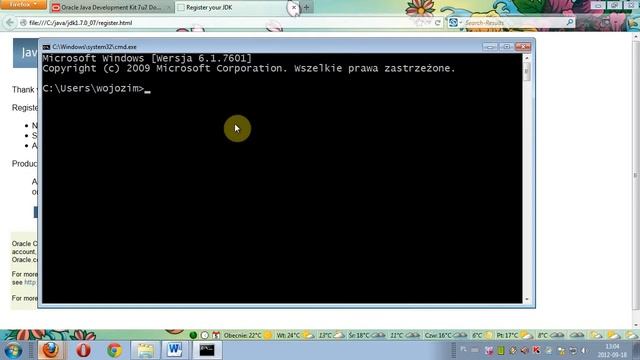Select the cmd taskbar button
640x360 pixels.
[x=207, y=350]
